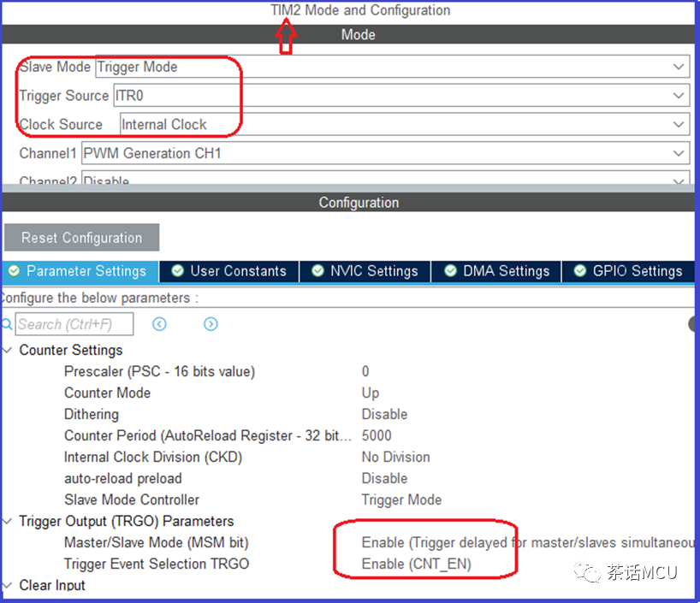Click the Prescaler (PSC) parameter label
Image resolution: width=700 pixels, height=603 pixels.
point(159,371)
